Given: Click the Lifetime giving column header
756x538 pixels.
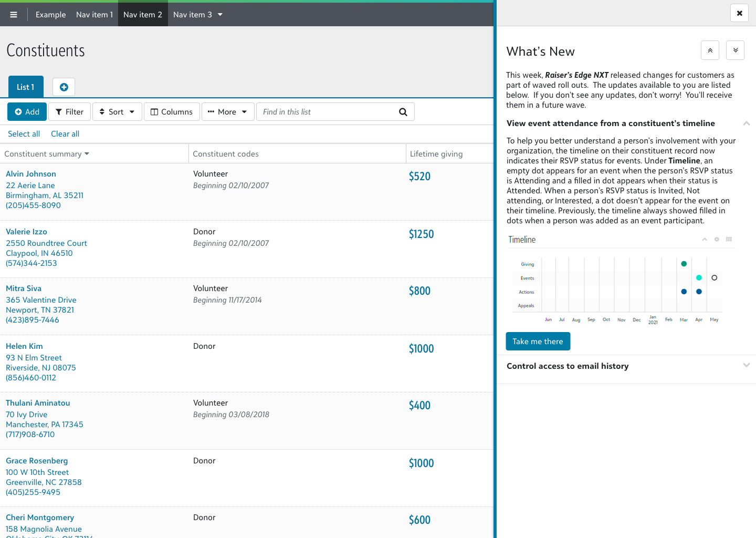Looking at the screenshot, I should point(436,154).
